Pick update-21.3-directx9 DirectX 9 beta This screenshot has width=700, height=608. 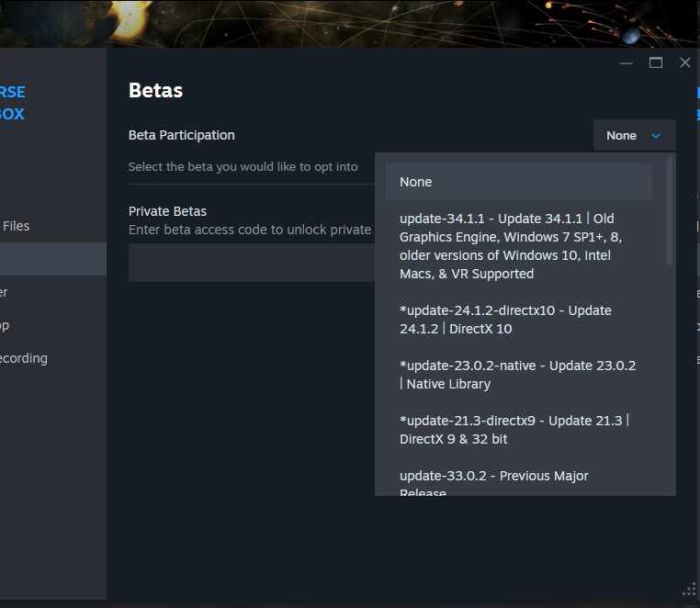coord(518,430)
